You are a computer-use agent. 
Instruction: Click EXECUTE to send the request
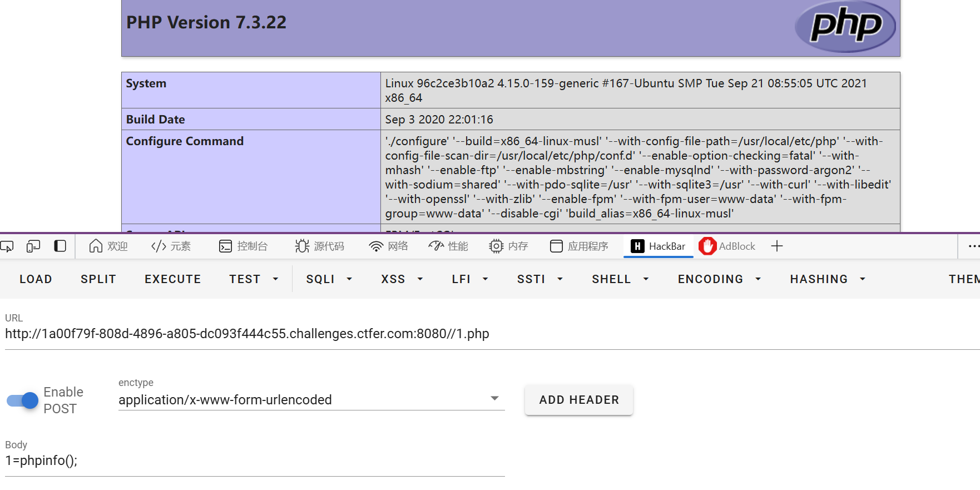click(x=173, y=279)
